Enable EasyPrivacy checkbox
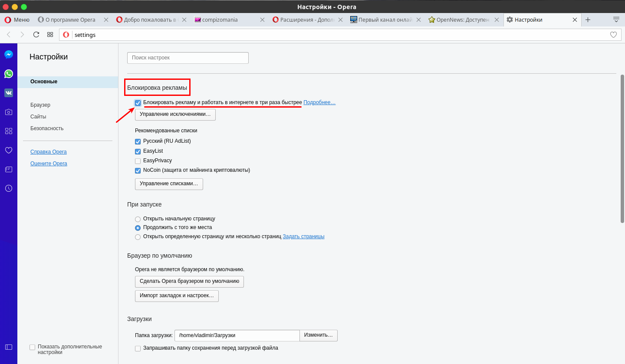Viewport: 625px width, 364px height. pos(138,161)
